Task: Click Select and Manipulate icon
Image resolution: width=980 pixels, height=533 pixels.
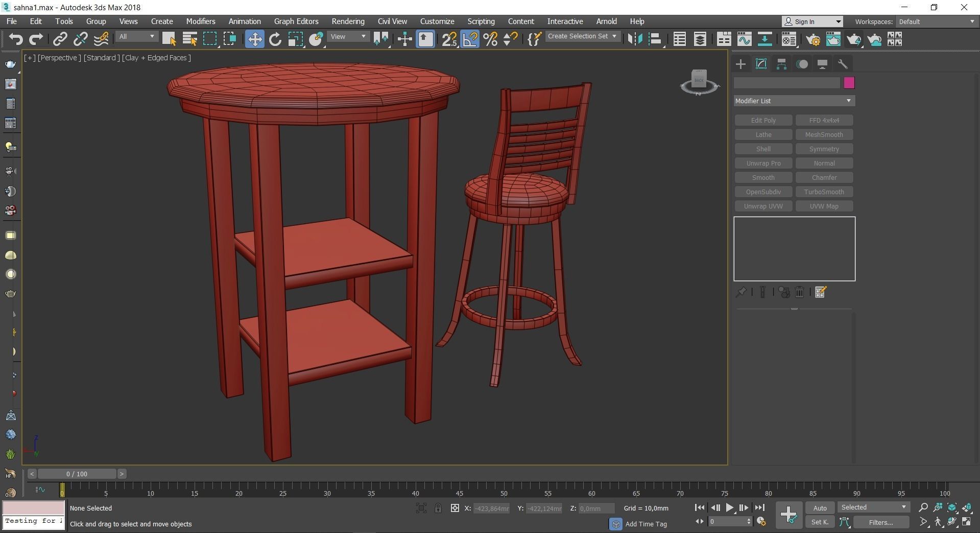Action: coord(404,39)
